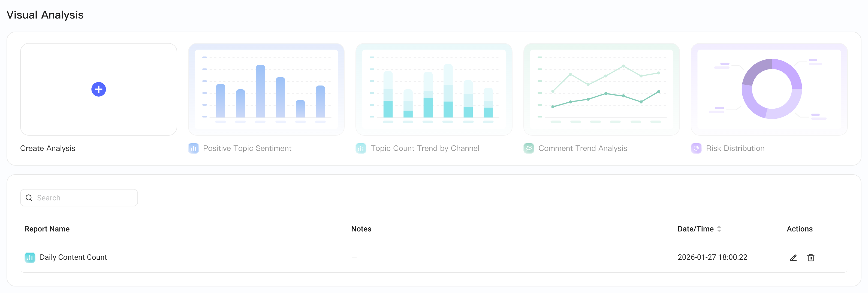Screen dimensions: 868x293
Task: Sort reports by Date/Time arrows
Action: (x=719, y=229)
